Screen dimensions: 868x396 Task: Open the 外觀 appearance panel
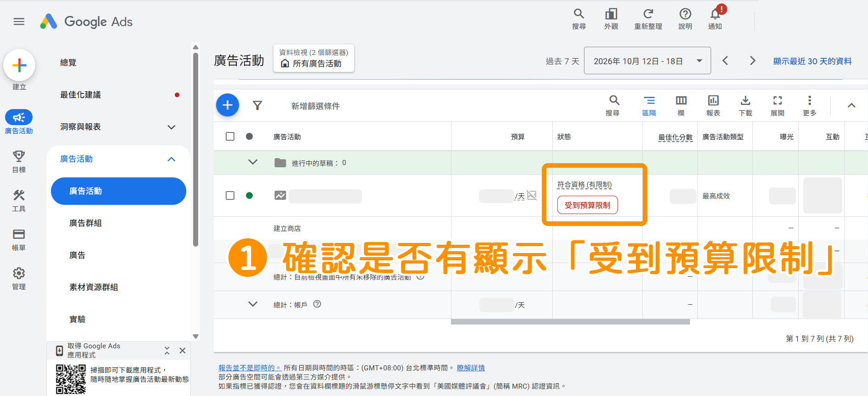611,19
